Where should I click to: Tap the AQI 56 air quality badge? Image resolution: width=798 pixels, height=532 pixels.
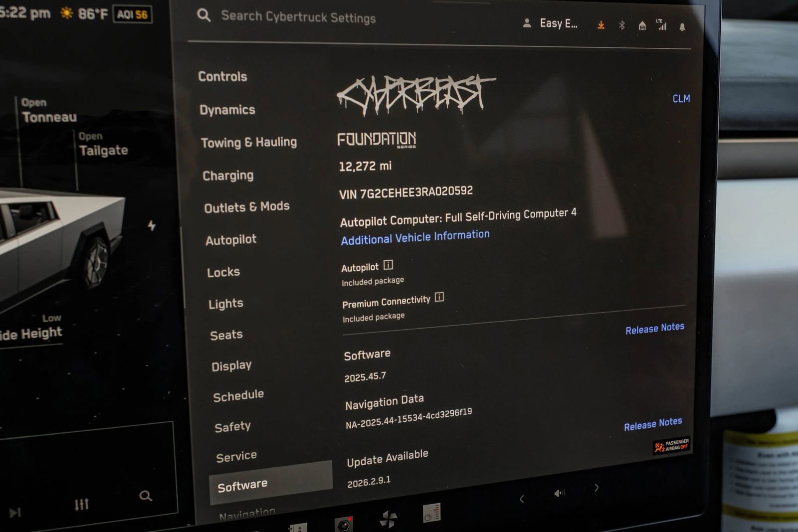(132, 14)
